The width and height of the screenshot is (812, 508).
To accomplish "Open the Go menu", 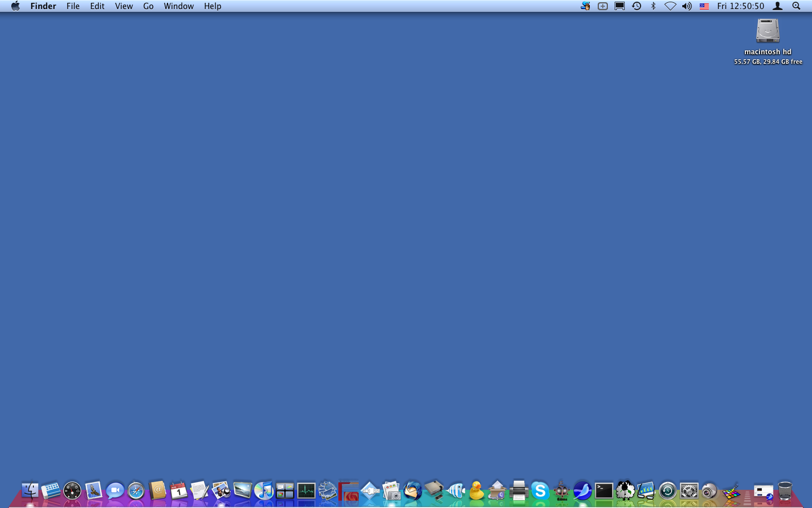I will tap(148, 6).
